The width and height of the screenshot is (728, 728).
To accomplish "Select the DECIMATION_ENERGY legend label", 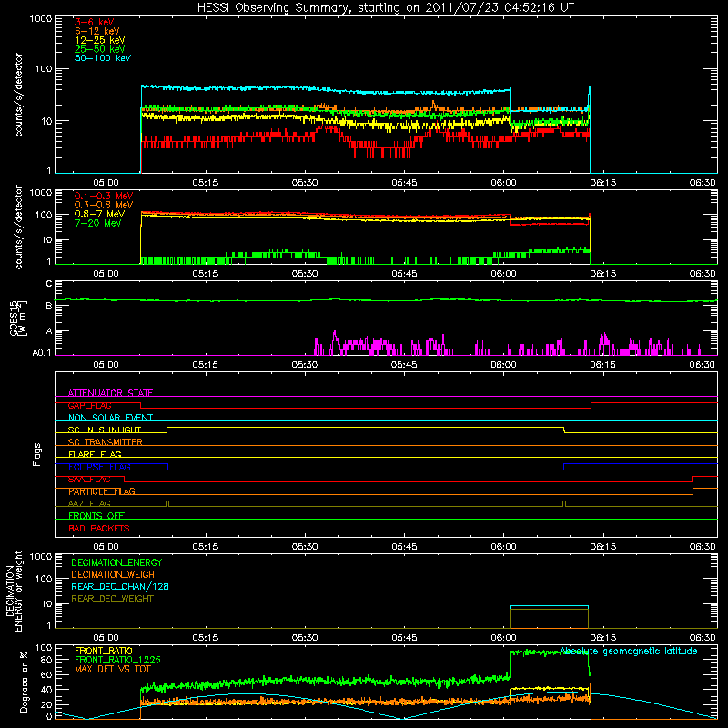I will point(116,562).
